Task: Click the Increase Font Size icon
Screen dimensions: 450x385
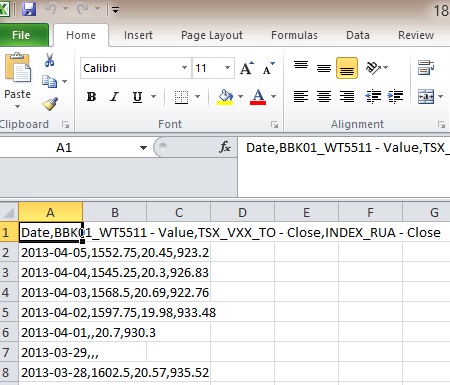Action: point(247,68)
